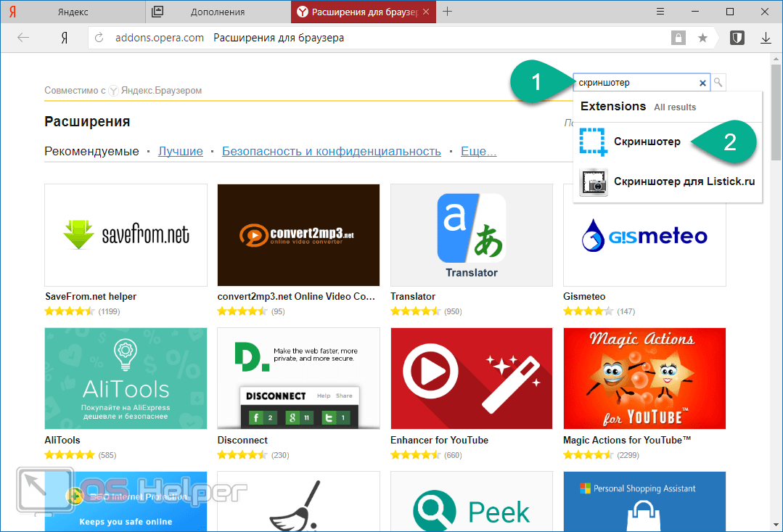783x532 pixels.
Task: Open the SaveFrom.net helper thumbnail
Action: [x=126, y=235]
